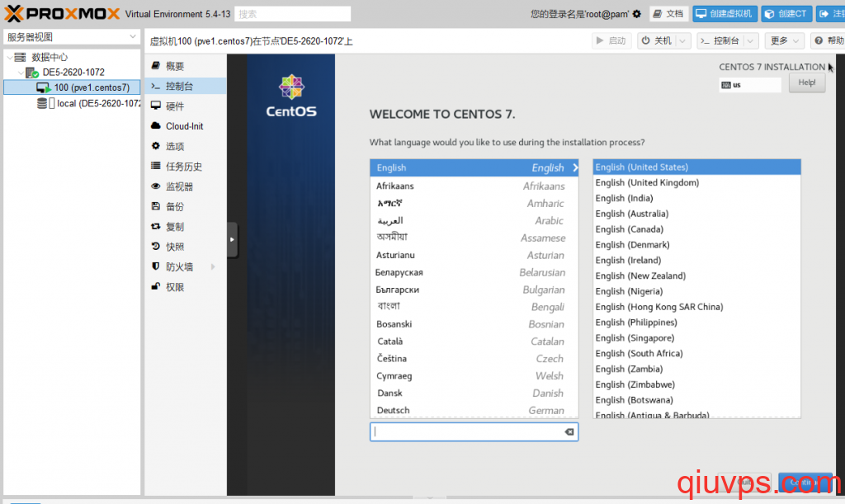Click 创建CT create container button
The image size is (845, 504).
tap(786, 14)
